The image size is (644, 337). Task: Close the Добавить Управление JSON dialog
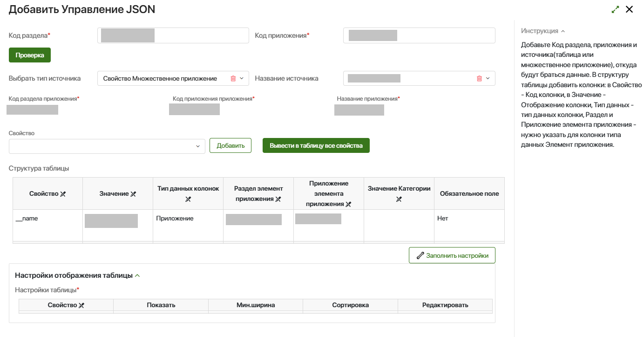coord(630,9)
